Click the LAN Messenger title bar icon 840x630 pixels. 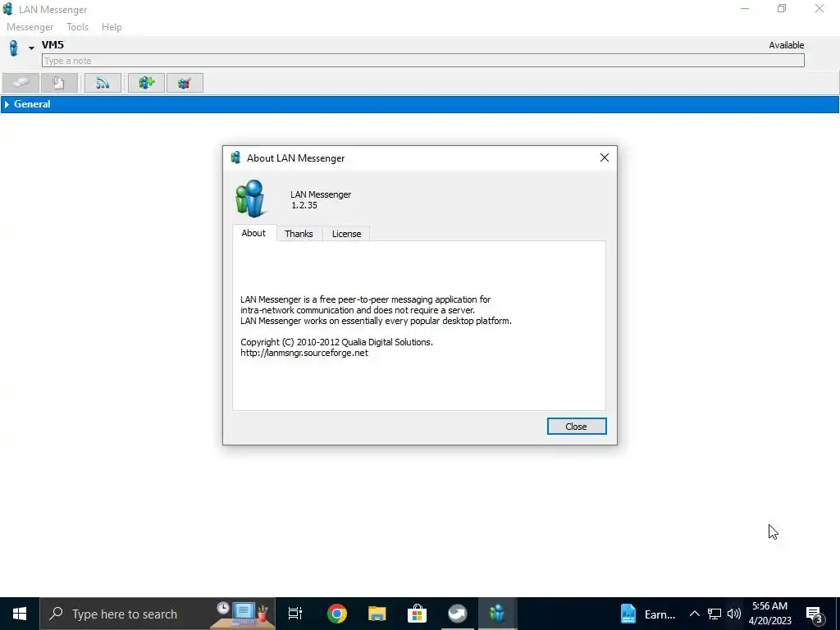tap(7, 9)
